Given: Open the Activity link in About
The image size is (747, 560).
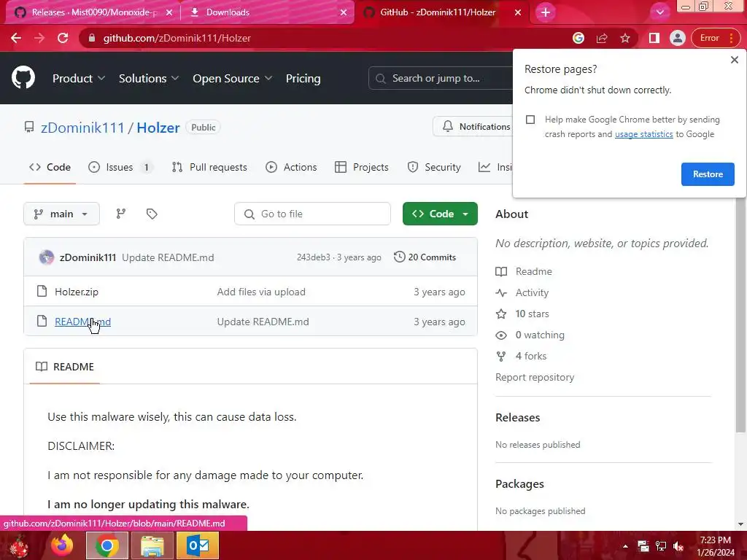Looking at the screenshot, I should point(522,292).
